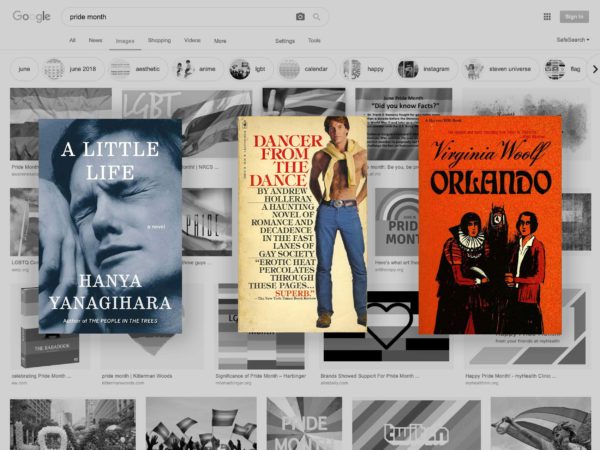The image size is (600, 450).
Task: Click the magnifying glass search icon
Action: coord(316,17)
